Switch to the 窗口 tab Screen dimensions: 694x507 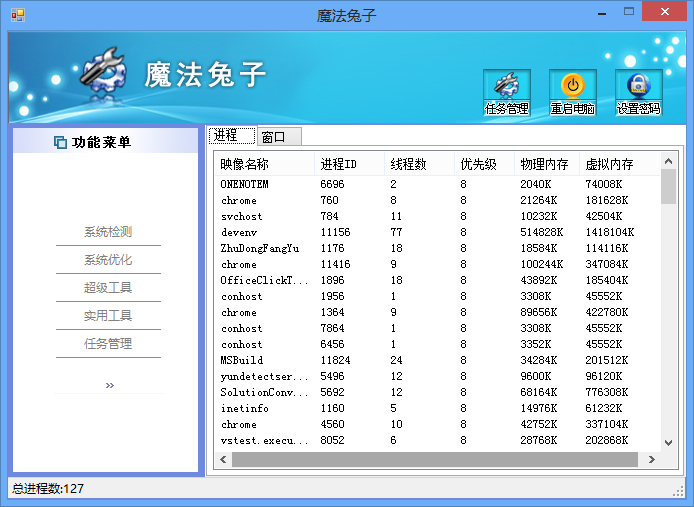[279, 136]
